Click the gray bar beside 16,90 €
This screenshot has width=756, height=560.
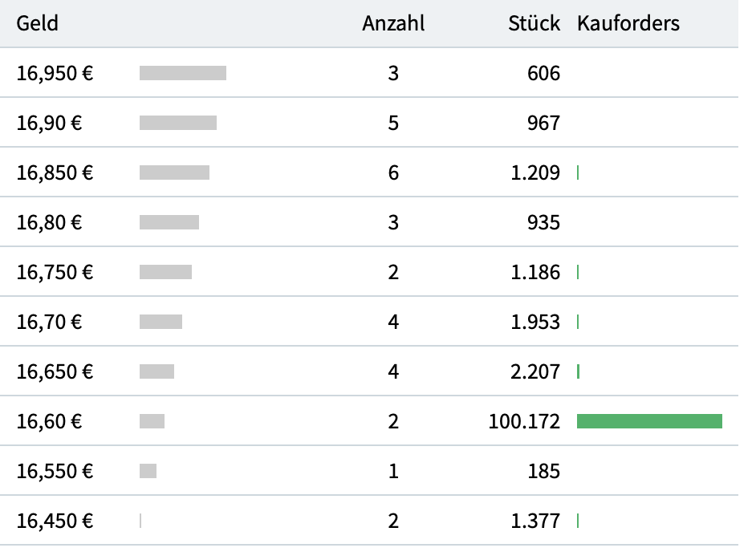click(178, 124)
